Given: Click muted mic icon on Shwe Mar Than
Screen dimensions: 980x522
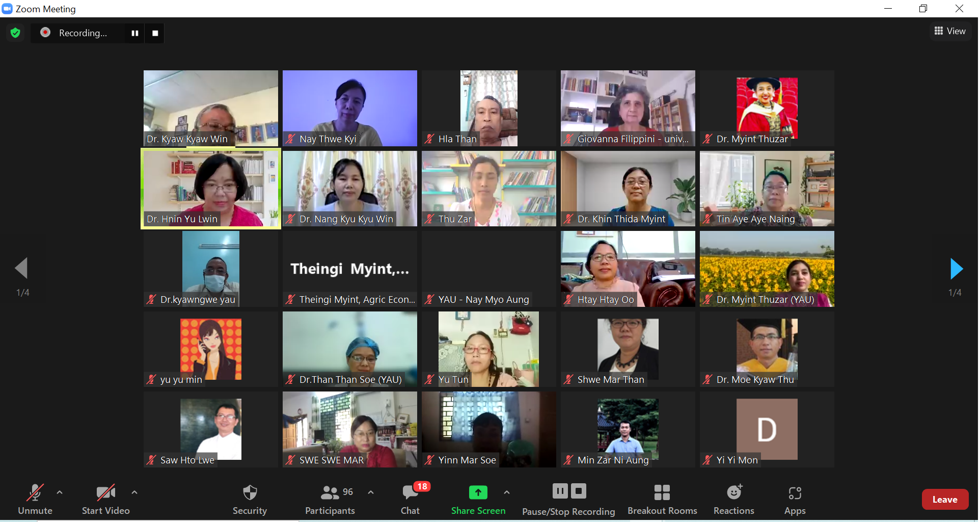Looking at the screenshot, I should point(568,379).
